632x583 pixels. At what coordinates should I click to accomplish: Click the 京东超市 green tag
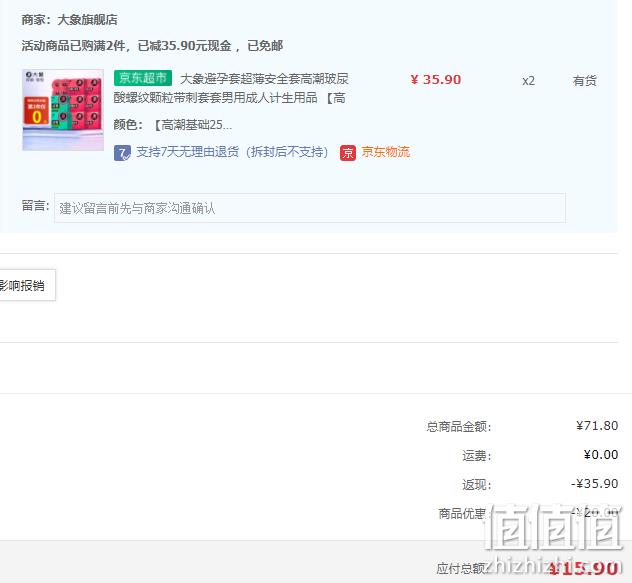point(143,78)
